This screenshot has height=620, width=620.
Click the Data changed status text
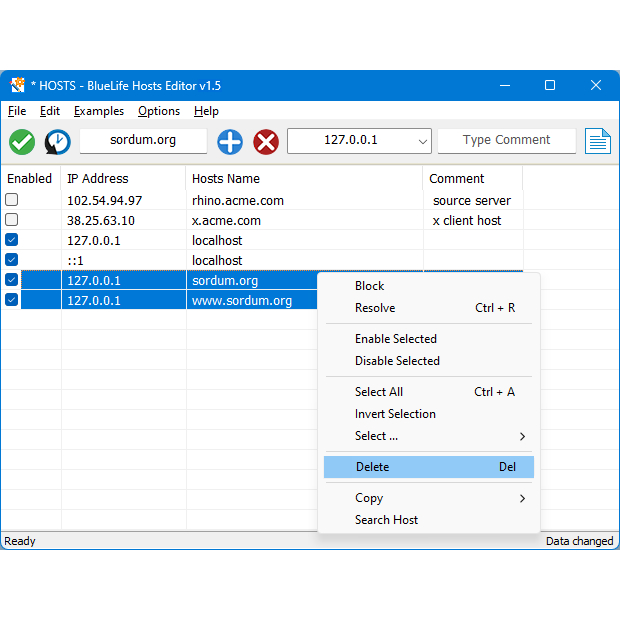[x=579, y=541]
